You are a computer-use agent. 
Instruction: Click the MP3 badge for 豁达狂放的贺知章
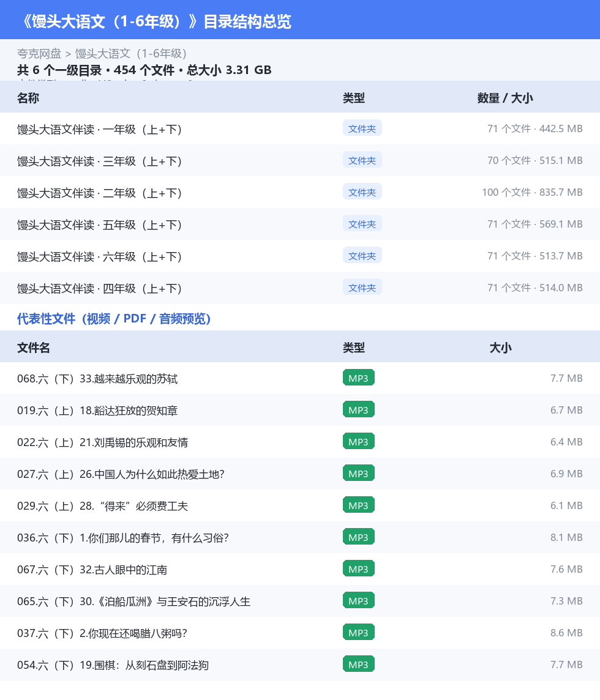coord(359,410)
